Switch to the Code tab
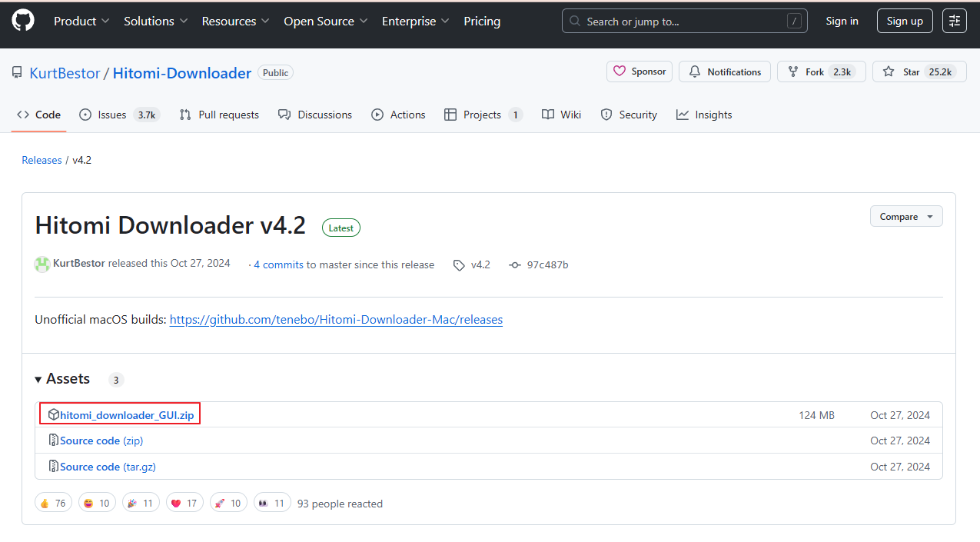 point(39,115)
